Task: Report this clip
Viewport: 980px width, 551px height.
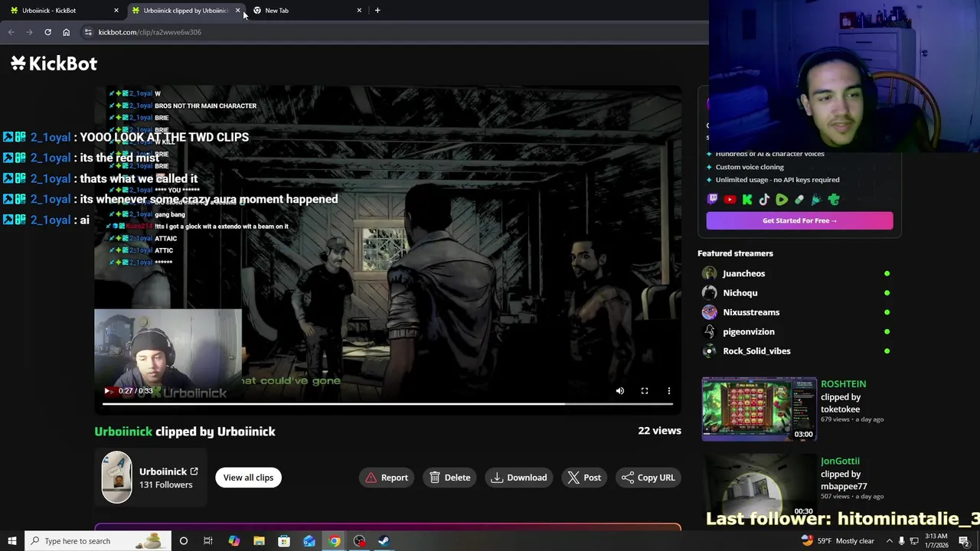Action: 387,478
